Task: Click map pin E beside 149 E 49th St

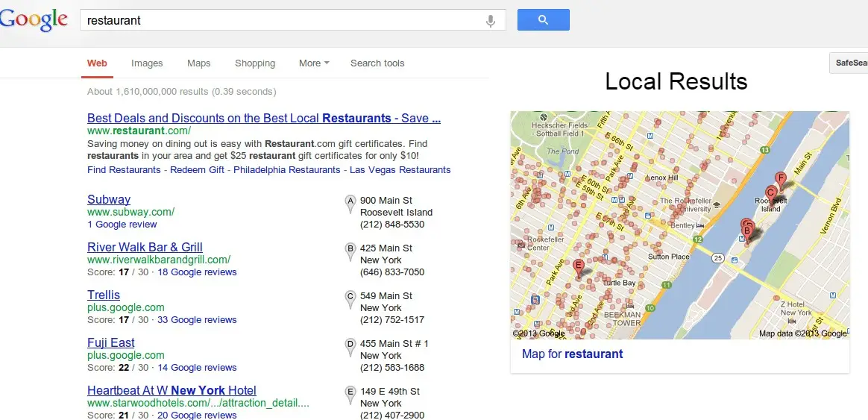Action: pyautogui.click(x=350, y=395)
